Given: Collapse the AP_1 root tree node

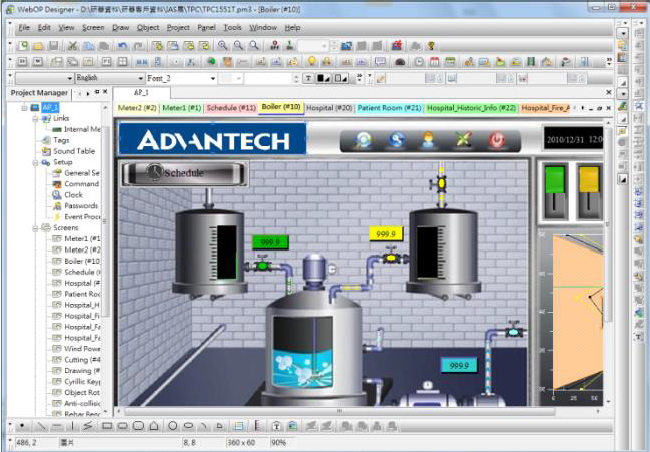Looking at the screenshot, I should tap(24, 108).
